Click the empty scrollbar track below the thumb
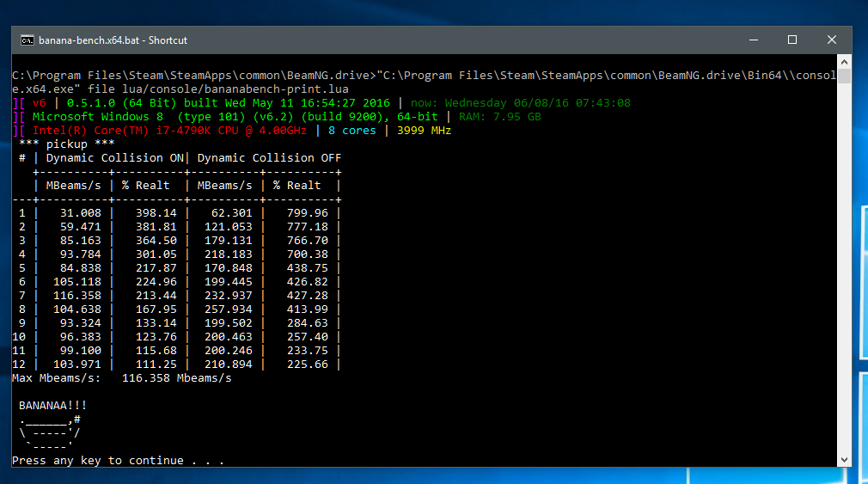This screenshot has height=484, width=868. tap(844, 268)
